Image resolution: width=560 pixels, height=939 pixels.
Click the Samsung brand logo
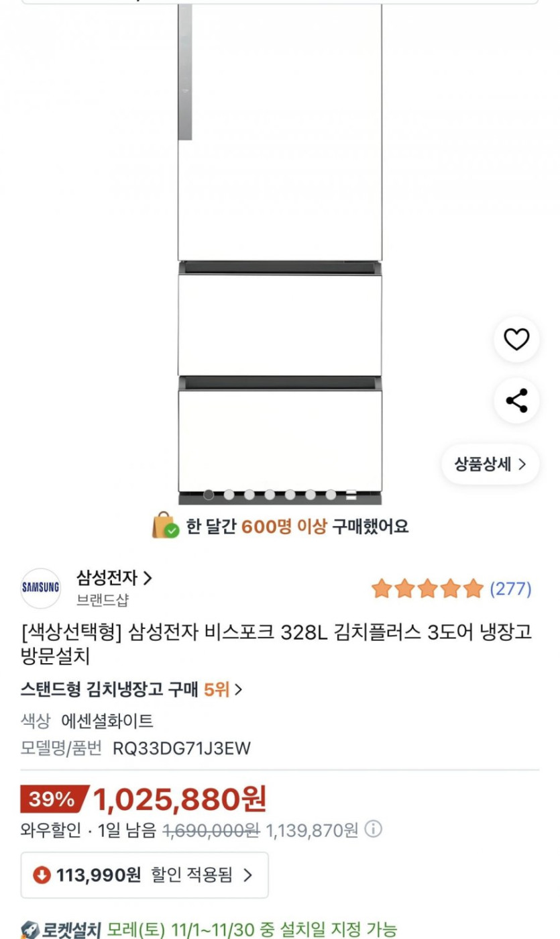[40, 587]
